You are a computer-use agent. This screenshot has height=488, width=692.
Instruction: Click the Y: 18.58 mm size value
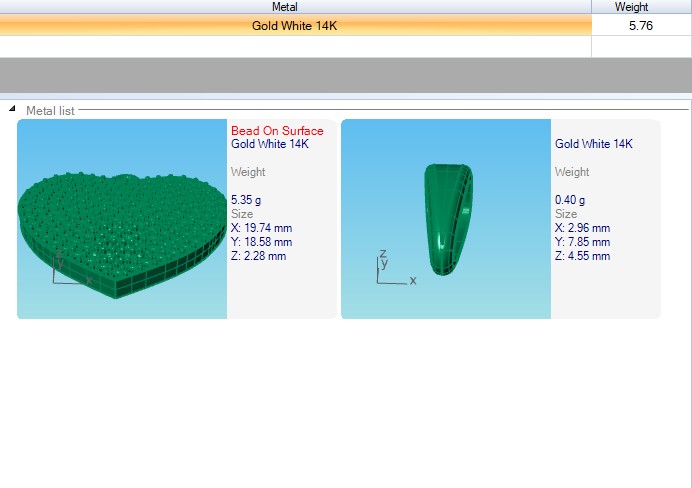[261, 242]
